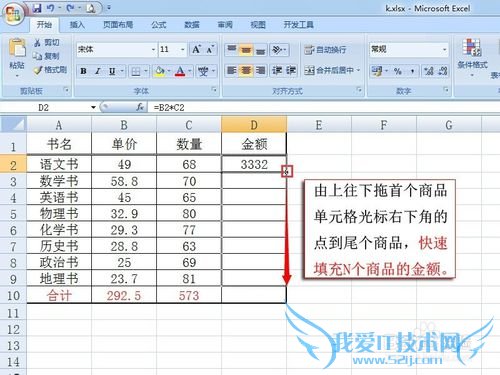The width and height of the screenshot is (500, 375).
Task: Center text horizontally
Action: click(246, 70)
